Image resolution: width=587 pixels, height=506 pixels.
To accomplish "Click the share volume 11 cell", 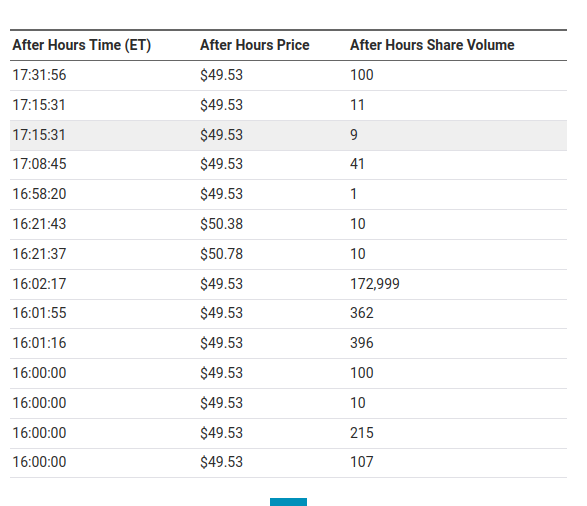I will (357, 105).
